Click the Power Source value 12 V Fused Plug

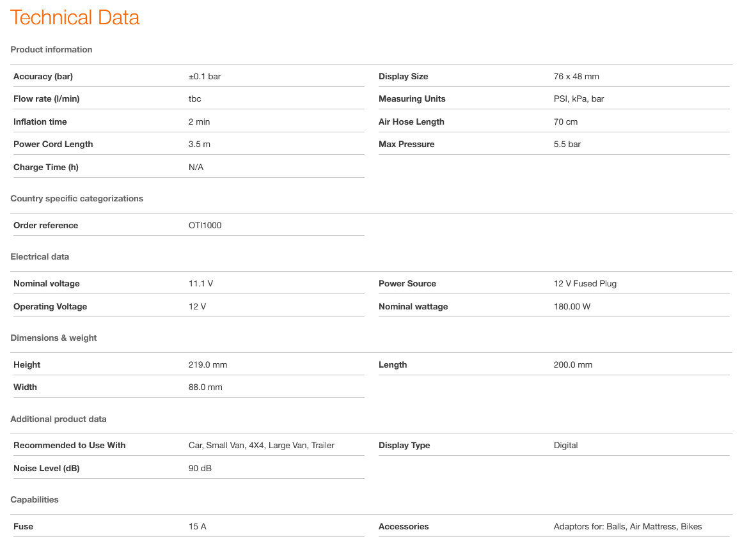pos(585,283)
